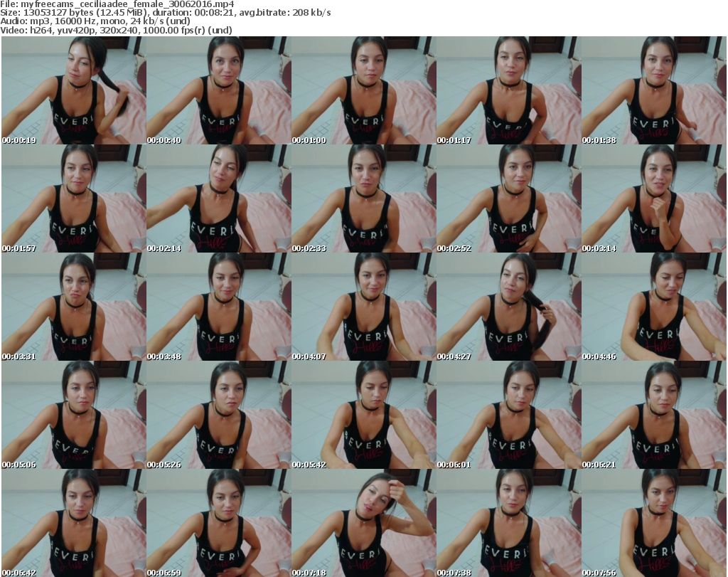728x577 pixels.
Task: Open the 00:02:33 thumbnail
Action: coord(363,198)
